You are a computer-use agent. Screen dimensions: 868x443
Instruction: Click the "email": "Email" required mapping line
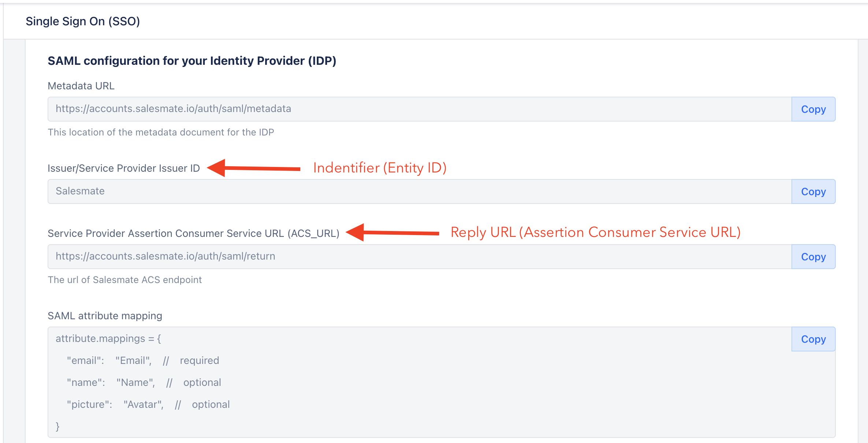tap(143, 361)
